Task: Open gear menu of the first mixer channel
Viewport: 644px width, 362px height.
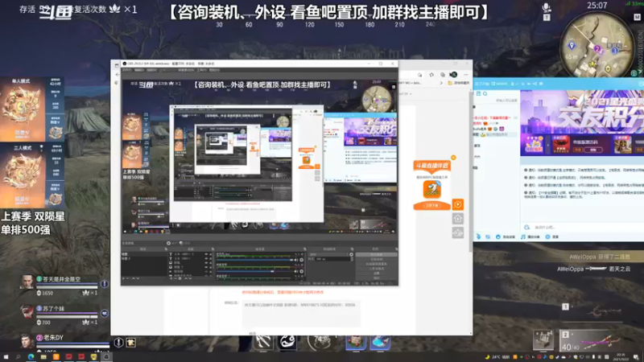Action: click(x=301, y=260)
